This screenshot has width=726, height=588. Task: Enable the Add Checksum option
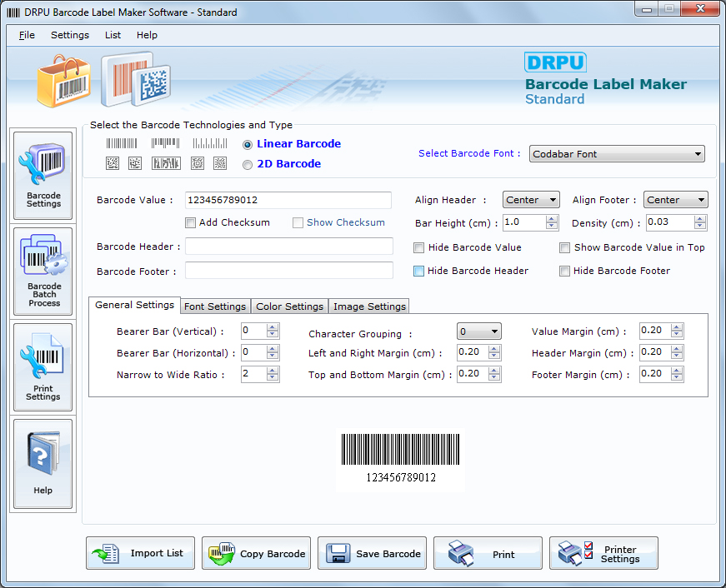(x=190, y=222)
